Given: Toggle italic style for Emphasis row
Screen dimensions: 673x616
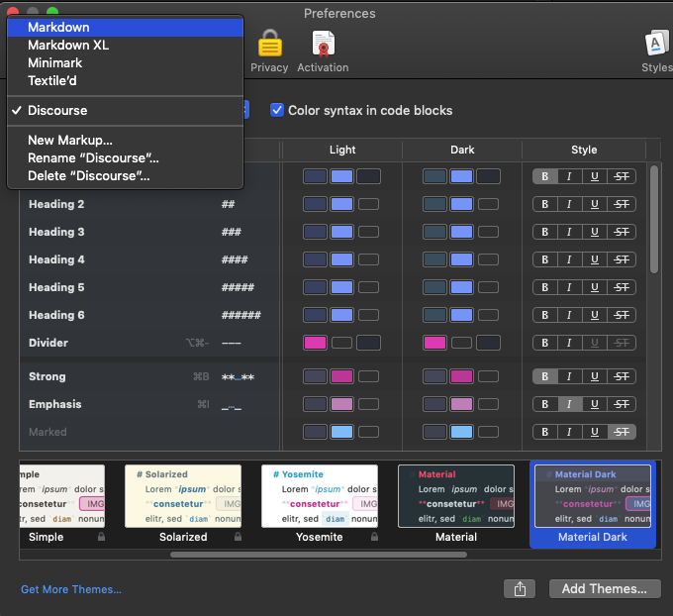Looking at the screenshot, I should (569, 404).
